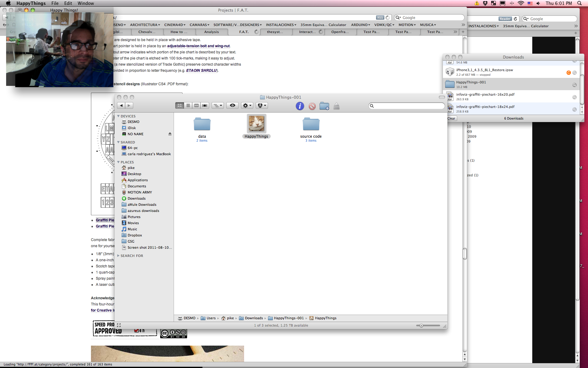The image size is (588, 368).
Task: Open the Edit menu
Action: [68, 3]
